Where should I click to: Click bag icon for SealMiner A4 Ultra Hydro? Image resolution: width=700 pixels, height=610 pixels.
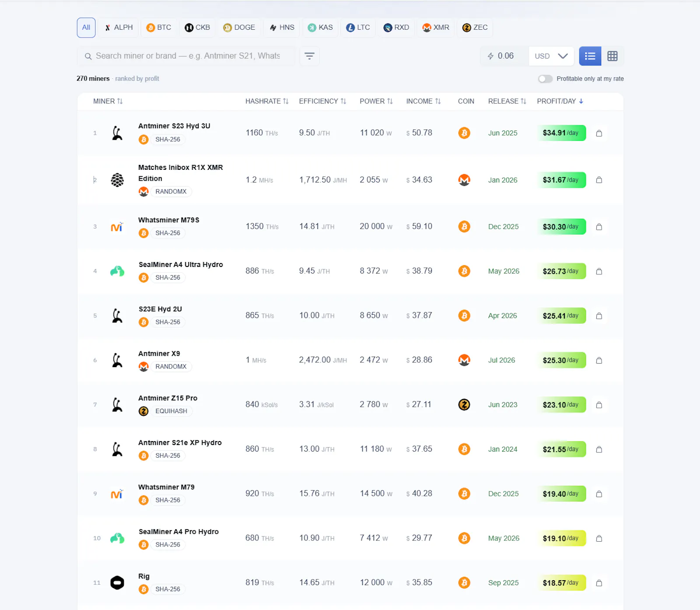(599, 271)
